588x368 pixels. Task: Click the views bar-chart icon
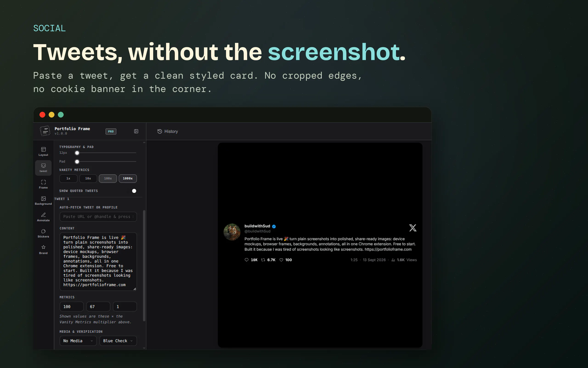(393, 260)
